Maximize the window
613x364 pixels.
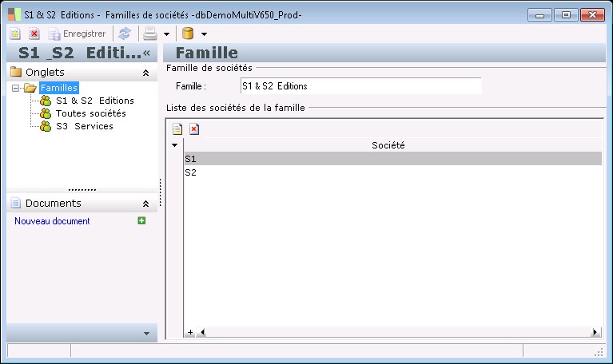pos(566,15)
